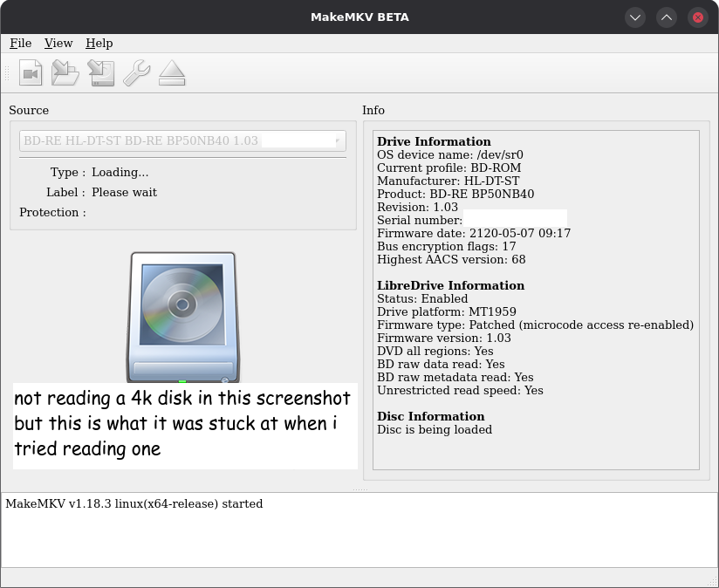
Task: Open the File menu
Action: [20, 43]
